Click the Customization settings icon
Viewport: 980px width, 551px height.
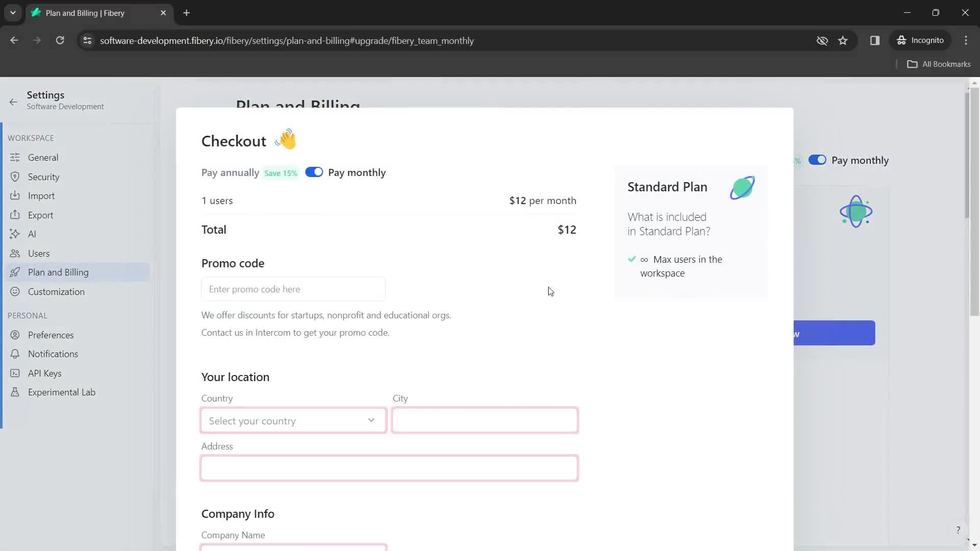[15, 291]
